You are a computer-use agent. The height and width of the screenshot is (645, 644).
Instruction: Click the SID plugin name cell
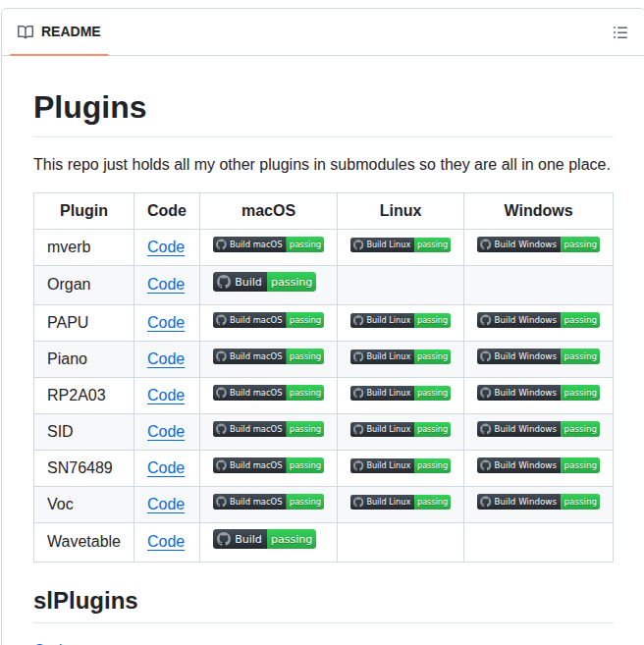tap(83, 432)
